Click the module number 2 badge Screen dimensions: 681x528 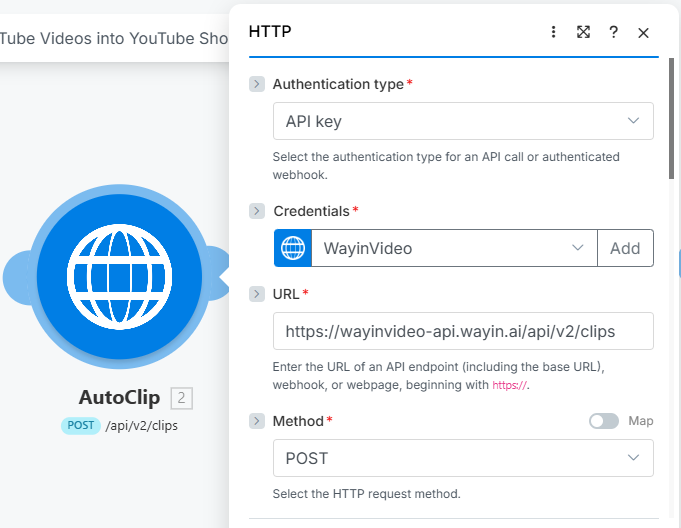click(x=182, y=398)
